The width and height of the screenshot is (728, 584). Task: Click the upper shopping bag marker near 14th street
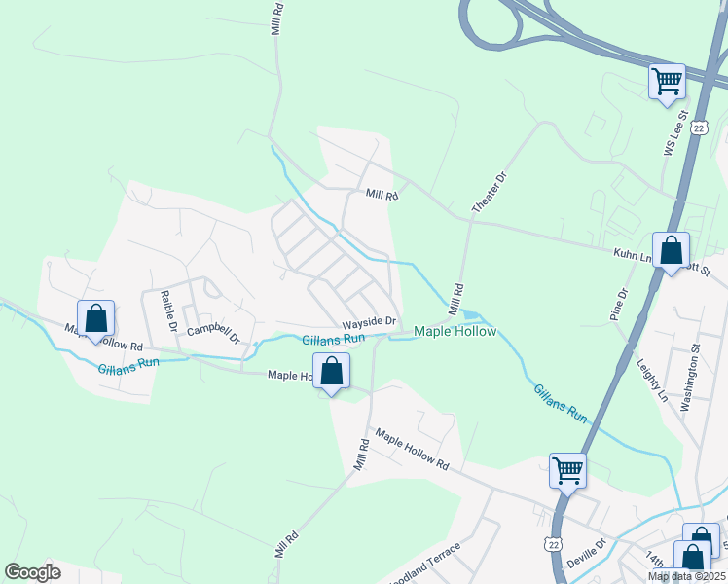coord(701,538)
